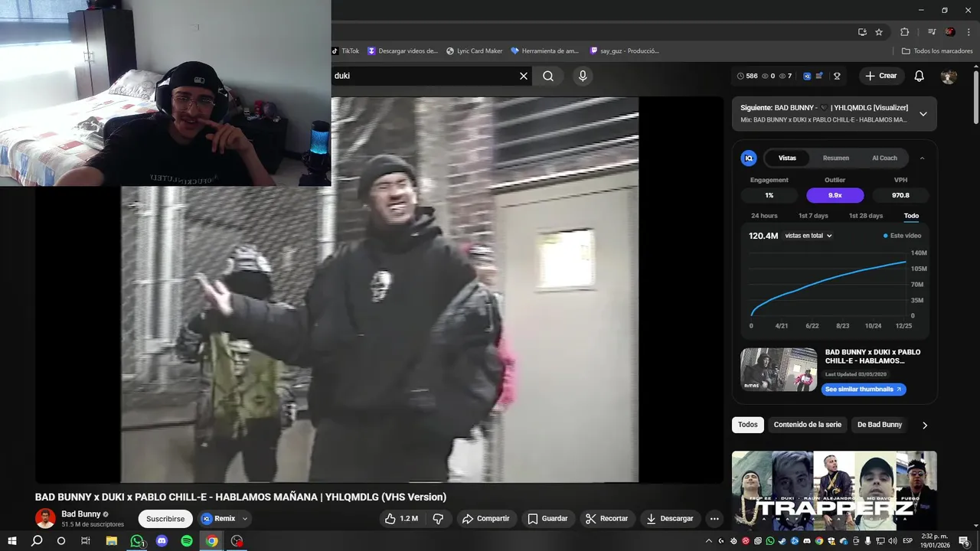
Task: Open Discord from the taskbar
Action: (162, 541)
